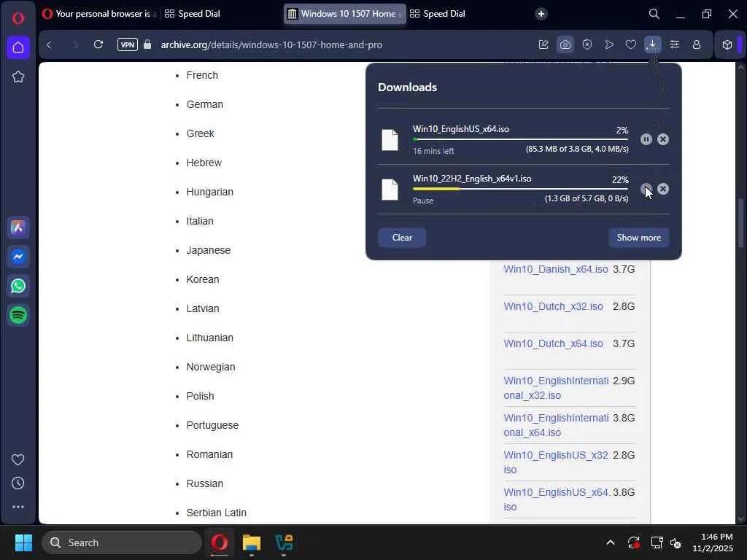The width and height of the screenshot is (747, 560).
Task: Open the player/flow send icon
Action: click(x=609, y=44)
